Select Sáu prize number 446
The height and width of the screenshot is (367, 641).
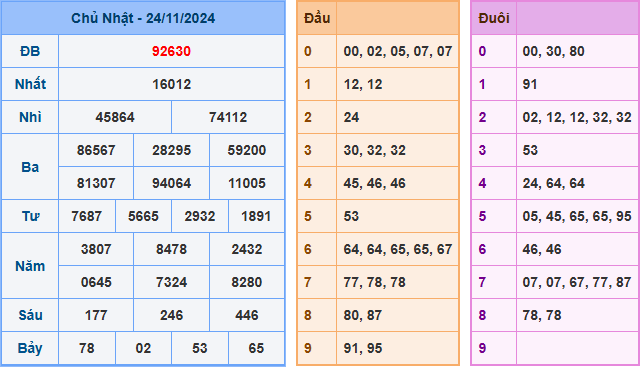pos(247,316)
